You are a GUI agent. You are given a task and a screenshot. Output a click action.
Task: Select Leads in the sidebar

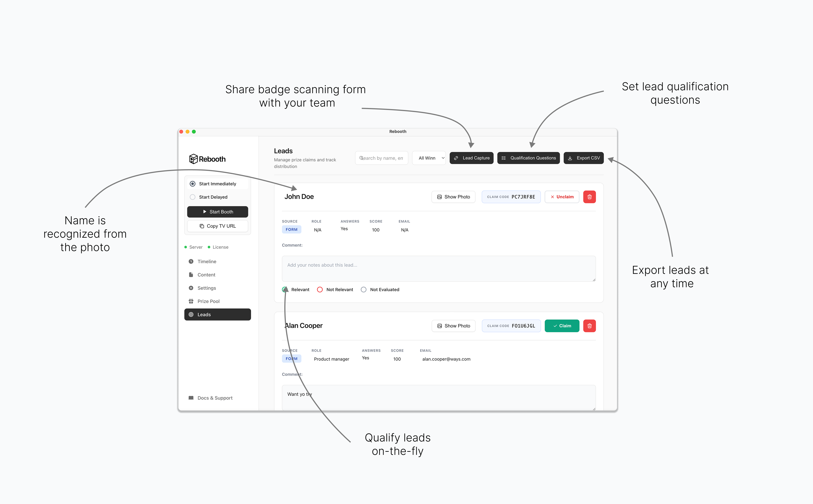(217, 314)
